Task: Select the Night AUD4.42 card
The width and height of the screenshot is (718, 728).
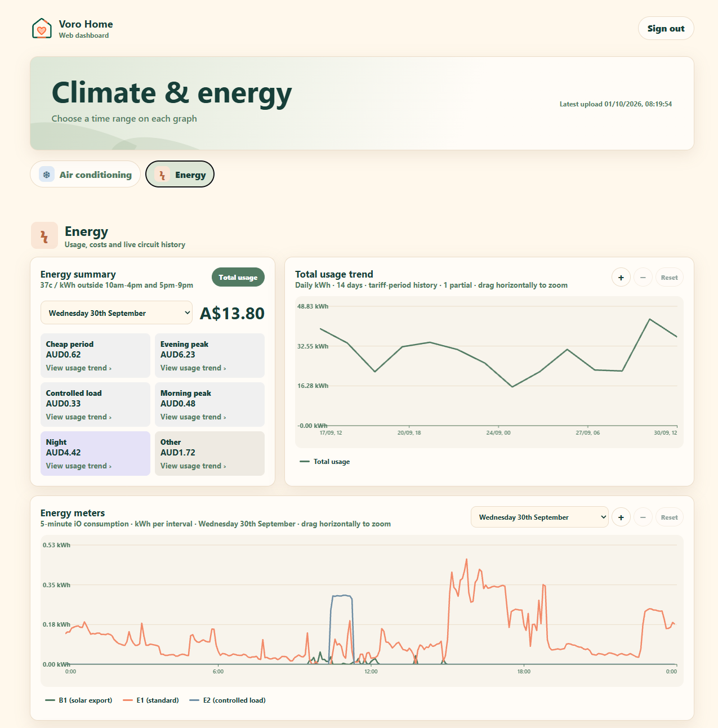Action: pos(95,454)
